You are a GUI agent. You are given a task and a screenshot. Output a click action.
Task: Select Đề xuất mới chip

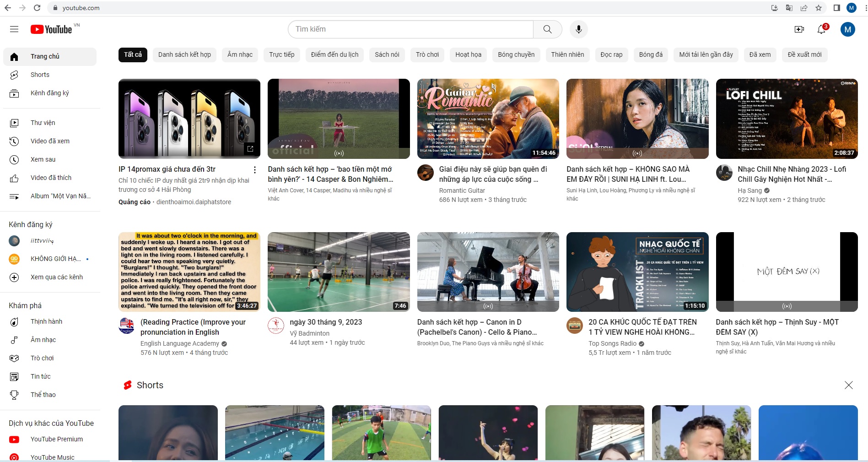coord(804,54)
